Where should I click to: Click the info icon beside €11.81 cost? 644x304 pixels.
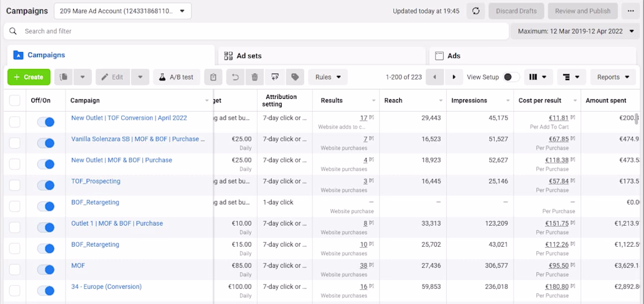[573, 118]
